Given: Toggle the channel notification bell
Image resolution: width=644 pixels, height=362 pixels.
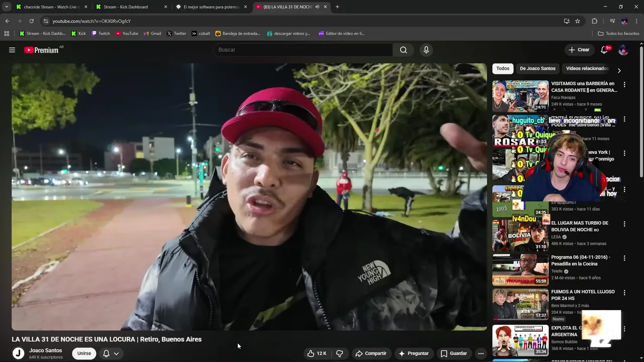Looking at the screenshot, I should 106,353.
